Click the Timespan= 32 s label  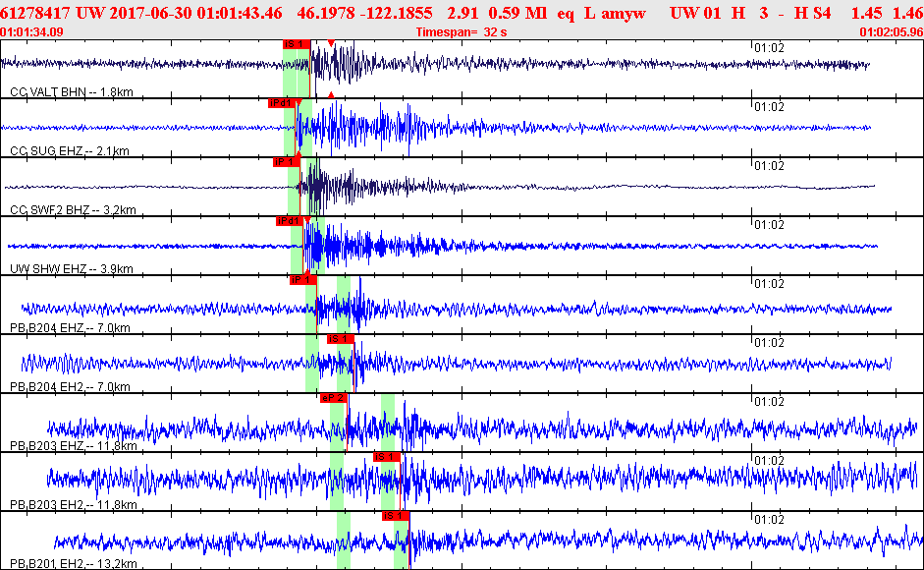462,31
